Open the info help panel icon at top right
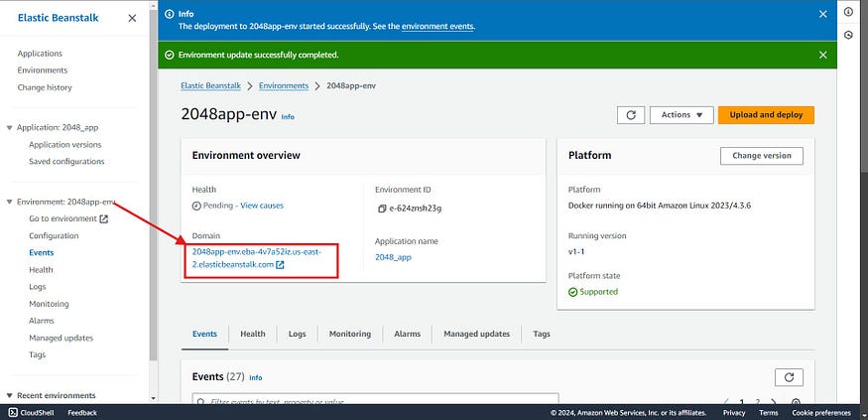 click(x=848, y=12)
